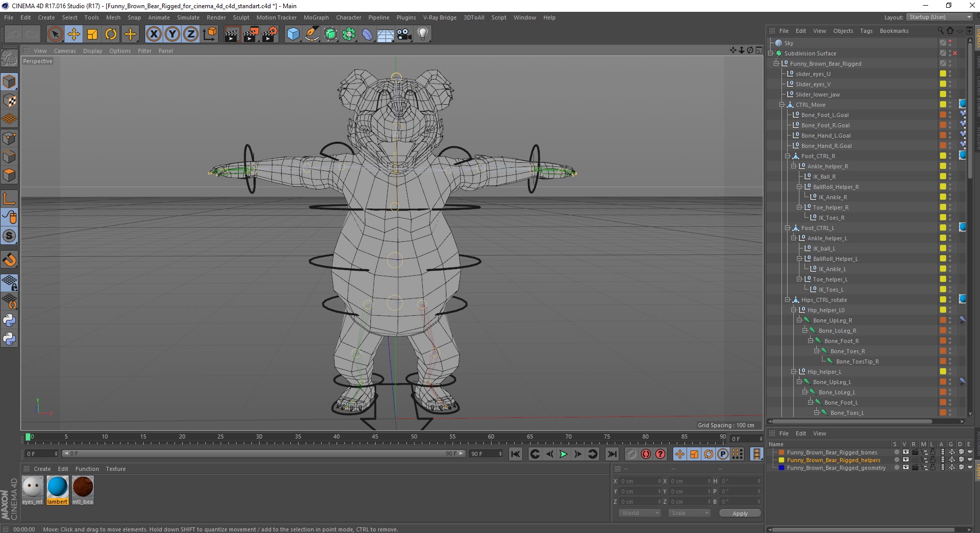Click Apply in coordinates panel
Screen dimensions: 980x533
[x=740, y=513]
